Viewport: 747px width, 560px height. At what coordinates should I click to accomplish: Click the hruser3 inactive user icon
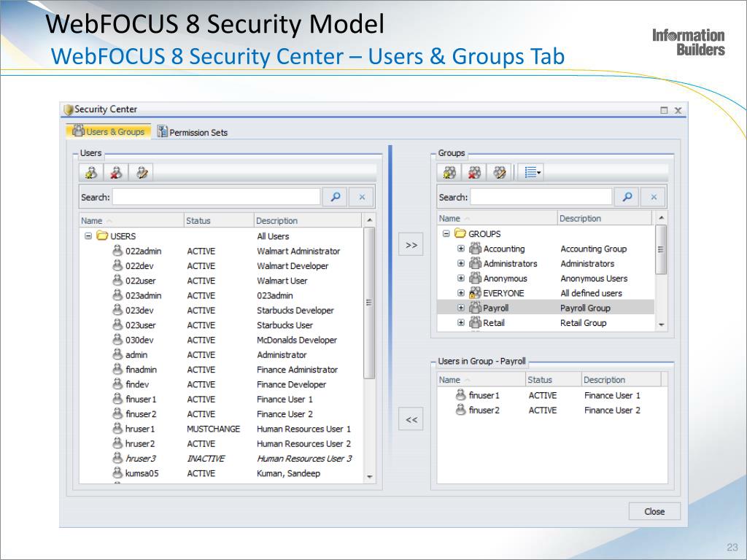click(117, 458)
